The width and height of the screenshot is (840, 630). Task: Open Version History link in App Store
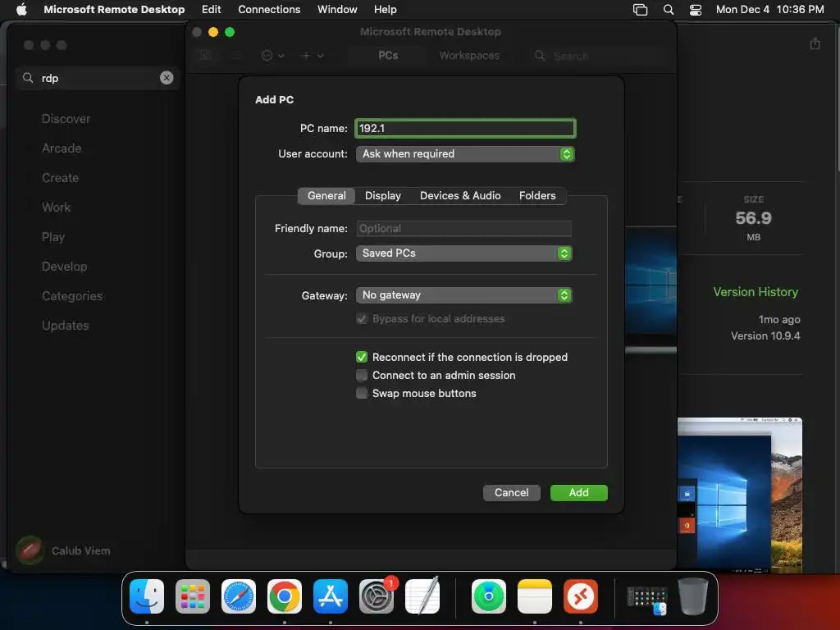[756, 292]
